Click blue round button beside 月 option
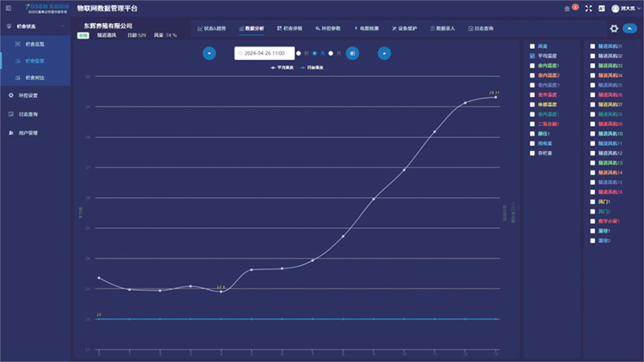Image resolution: width=644 pixels, height=362 pixels. tap(353, 53)
